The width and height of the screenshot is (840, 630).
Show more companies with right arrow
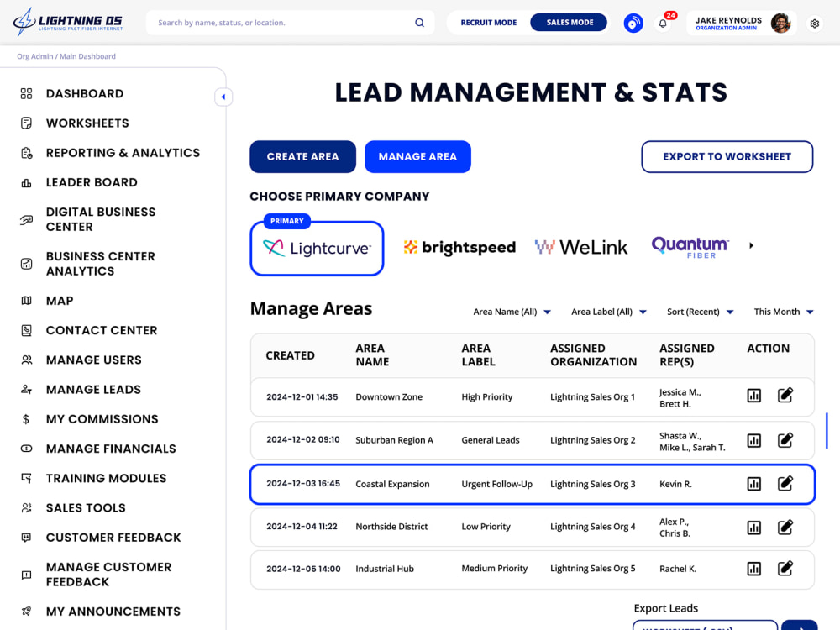pyautogui.click(x=751, y=245)
